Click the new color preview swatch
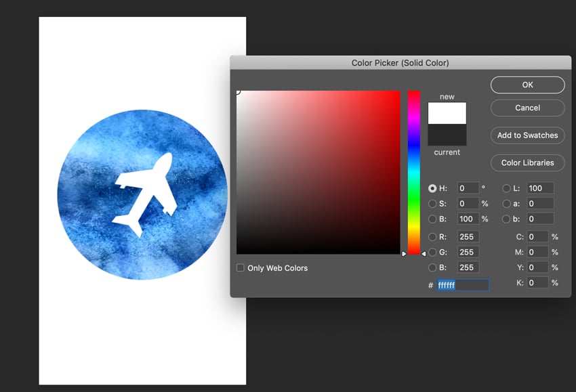The image size is (576, 392). [447, 113]
